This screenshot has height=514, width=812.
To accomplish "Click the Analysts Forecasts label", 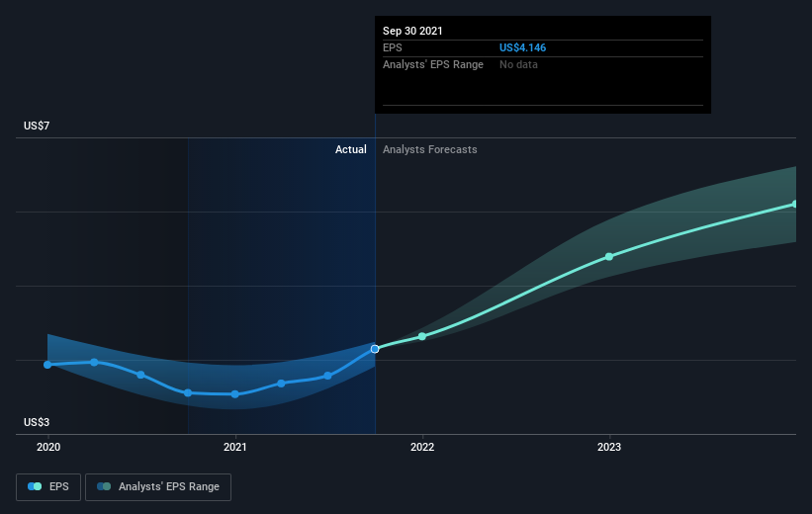I will click(430, 149).
